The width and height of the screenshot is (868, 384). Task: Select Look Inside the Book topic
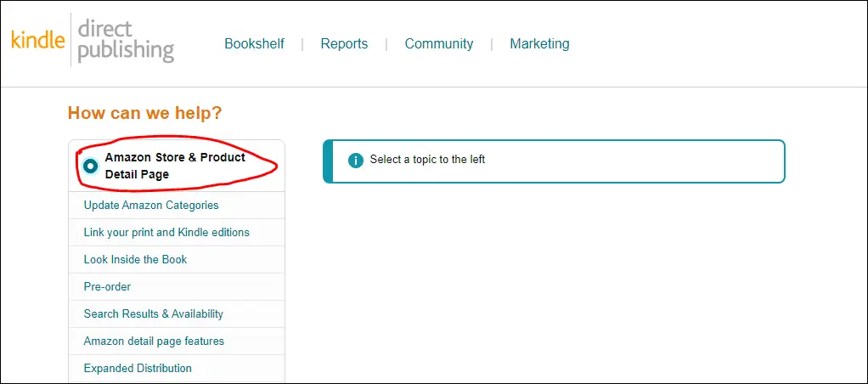(177, 259)
